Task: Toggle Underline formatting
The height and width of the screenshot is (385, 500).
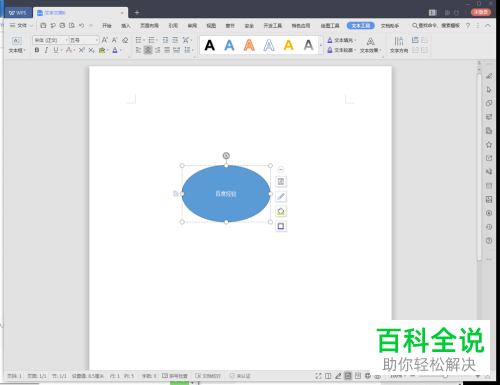Action: (56, 50)
